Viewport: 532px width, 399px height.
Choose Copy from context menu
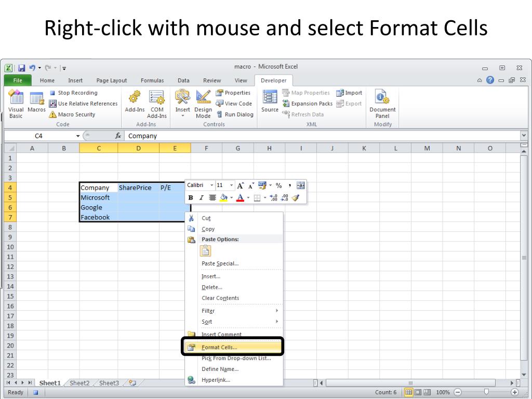(x=234, y=229)
